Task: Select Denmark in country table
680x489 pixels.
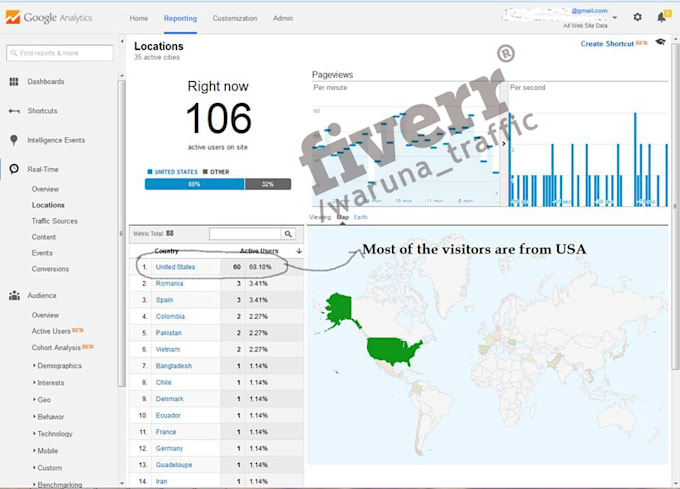Action: [x=170, y=399]
